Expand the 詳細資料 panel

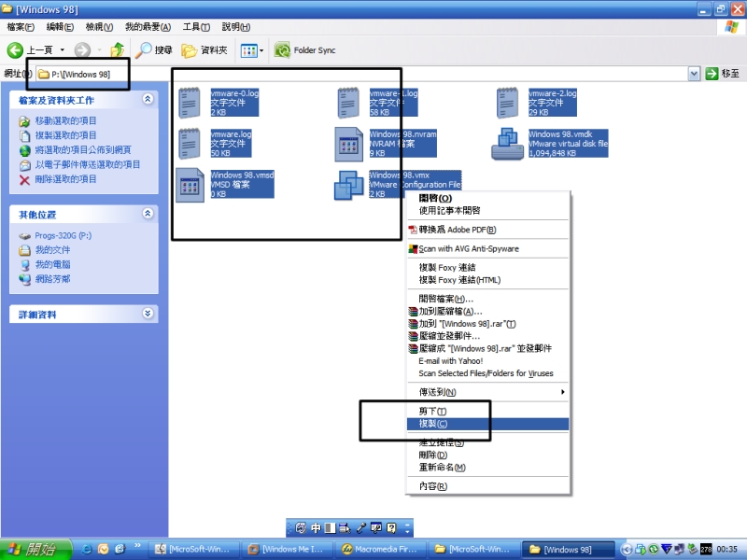pyautogui.click(x=148, y=314)
